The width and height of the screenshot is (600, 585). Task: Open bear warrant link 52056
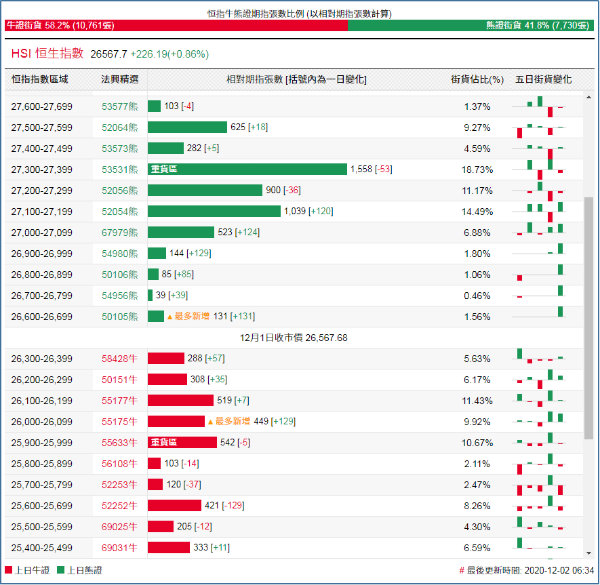(x=119, y=191)
